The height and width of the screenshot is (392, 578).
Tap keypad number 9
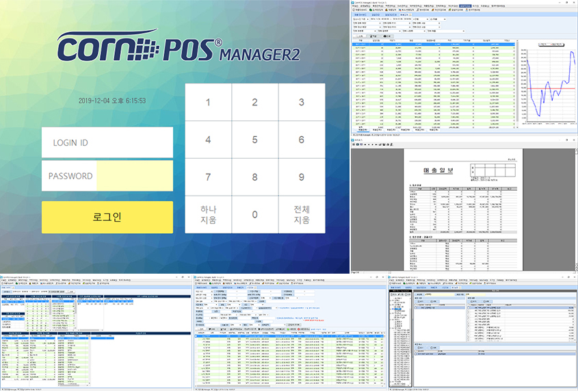pyautogui.click(x=302, y=177)
